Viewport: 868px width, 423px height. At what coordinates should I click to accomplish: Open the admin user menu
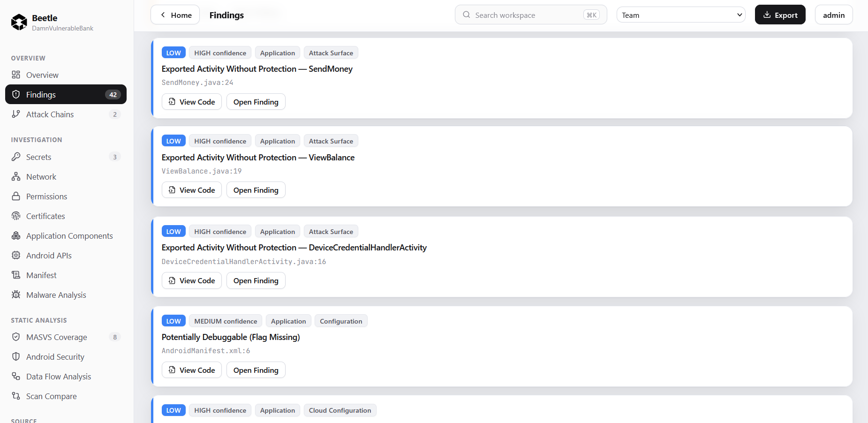click(x=834, y=15)
